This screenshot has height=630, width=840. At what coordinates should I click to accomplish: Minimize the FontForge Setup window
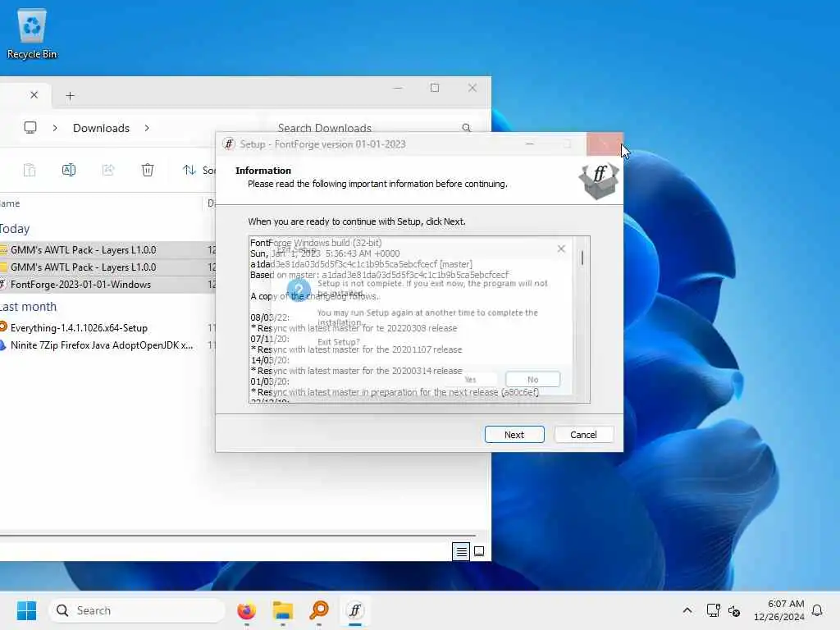[529, 144]
